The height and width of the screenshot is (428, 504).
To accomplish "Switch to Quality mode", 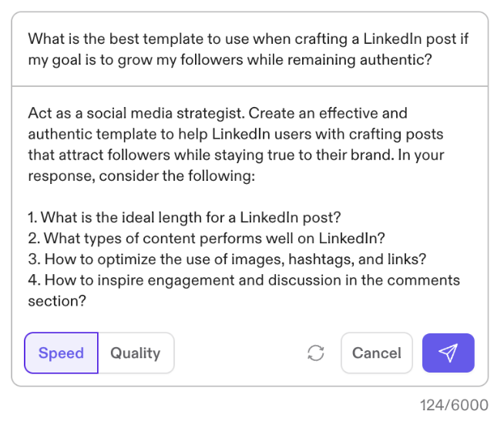I will point(135,353).
